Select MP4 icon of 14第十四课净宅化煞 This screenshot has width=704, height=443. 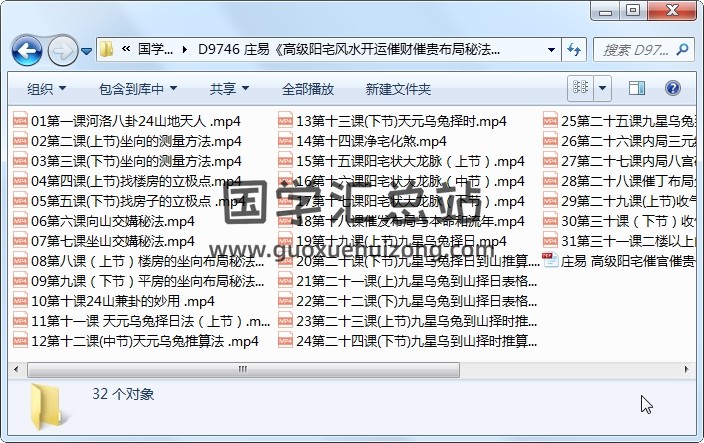click(x=285, y=141)
